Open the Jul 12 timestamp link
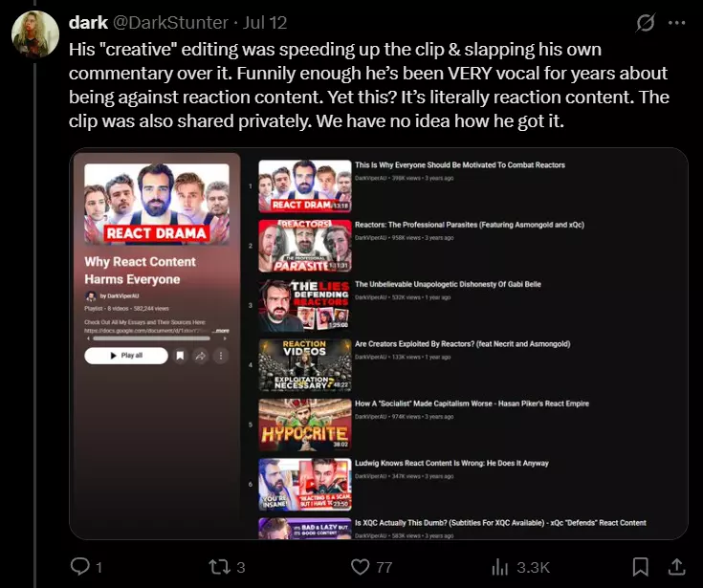 (x=265, y=22)
